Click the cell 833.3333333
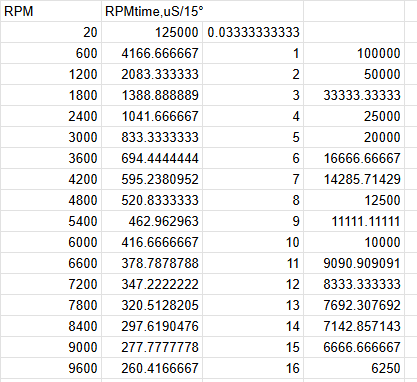417x382 pixels. click(152, 137)
